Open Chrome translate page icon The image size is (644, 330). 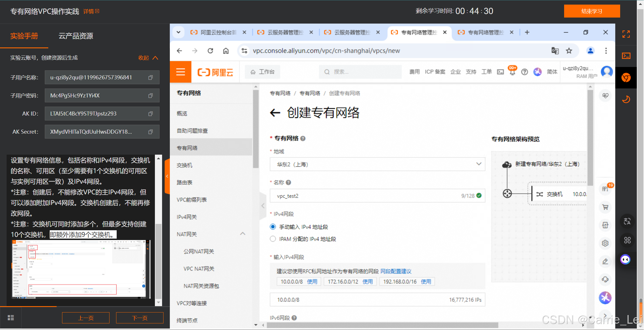point(555,51)
